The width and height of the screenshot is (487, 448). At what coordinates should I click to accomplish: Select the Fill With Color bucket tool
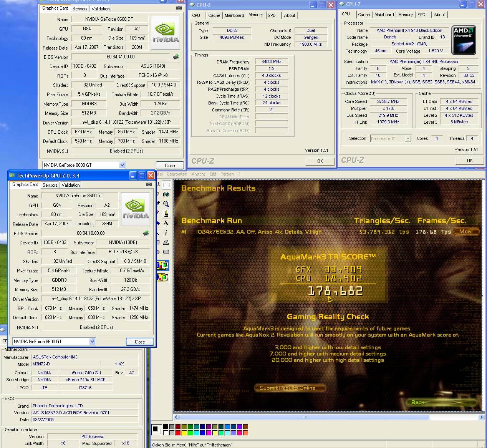[166, 194]
